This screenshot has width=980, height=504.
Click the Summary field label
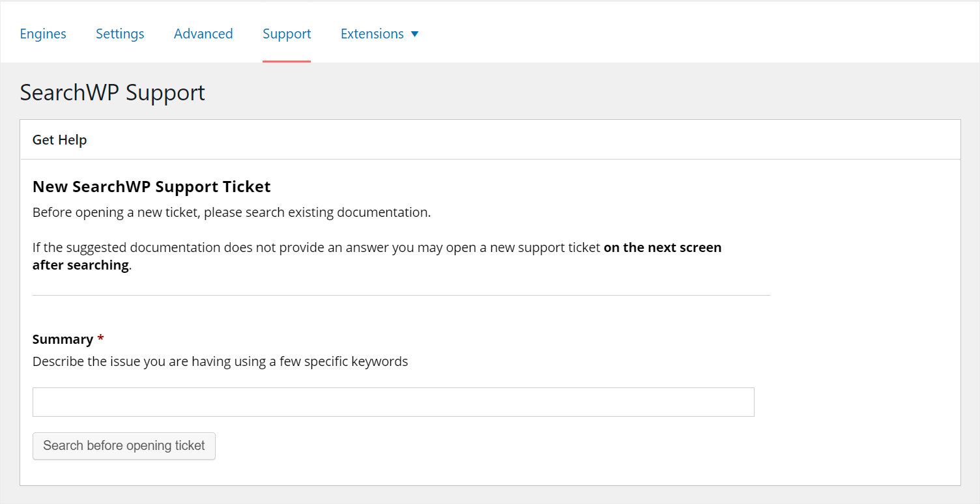point(62,339)
